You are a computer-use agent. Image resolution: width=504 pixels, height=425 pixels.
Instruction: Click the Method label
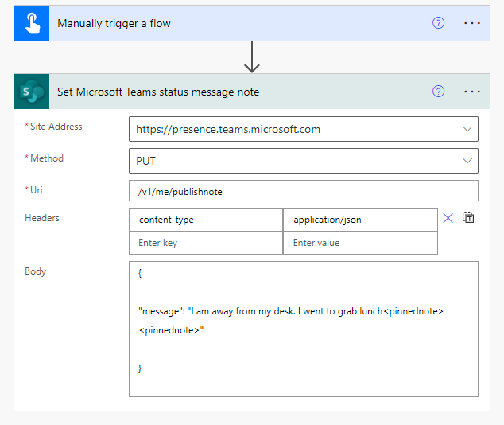(47, 158)
